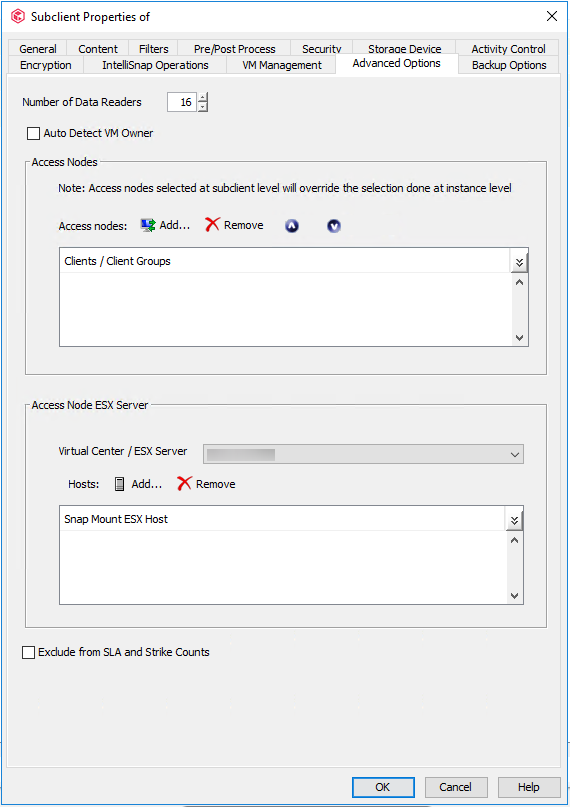This screenshot has height=807, width=570.
Task: Click down arrow in access nodes scrollbar
Action: pos(519,338)
